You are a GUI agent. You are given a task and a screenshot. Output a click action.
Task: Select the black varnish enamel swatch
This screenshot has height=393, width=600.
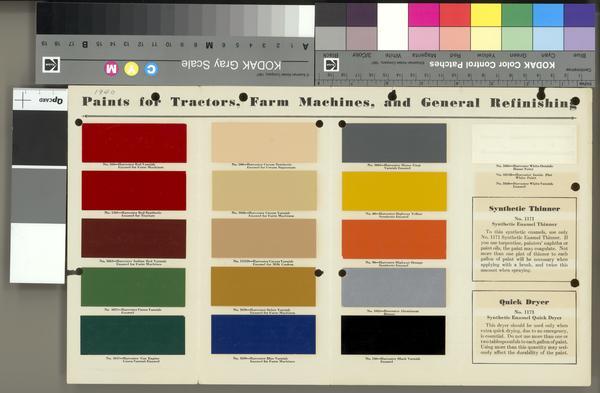[x=393, y=335]
